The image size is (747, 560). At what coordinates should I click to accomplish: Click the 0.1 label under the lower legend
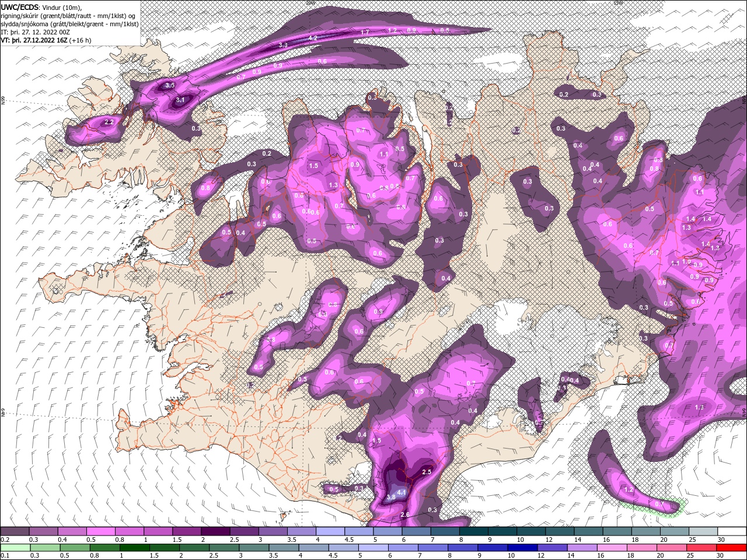pos(5,556)
